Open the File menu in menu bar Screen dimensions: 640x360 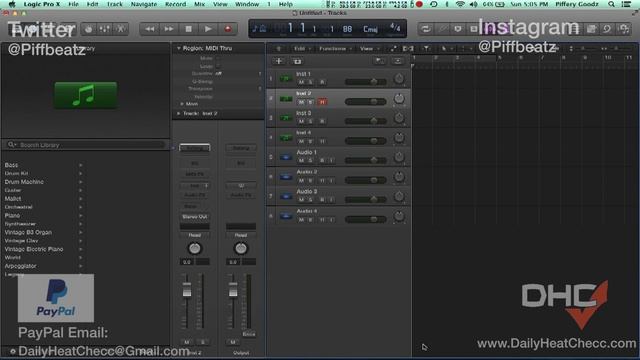[x=73, y=4]
